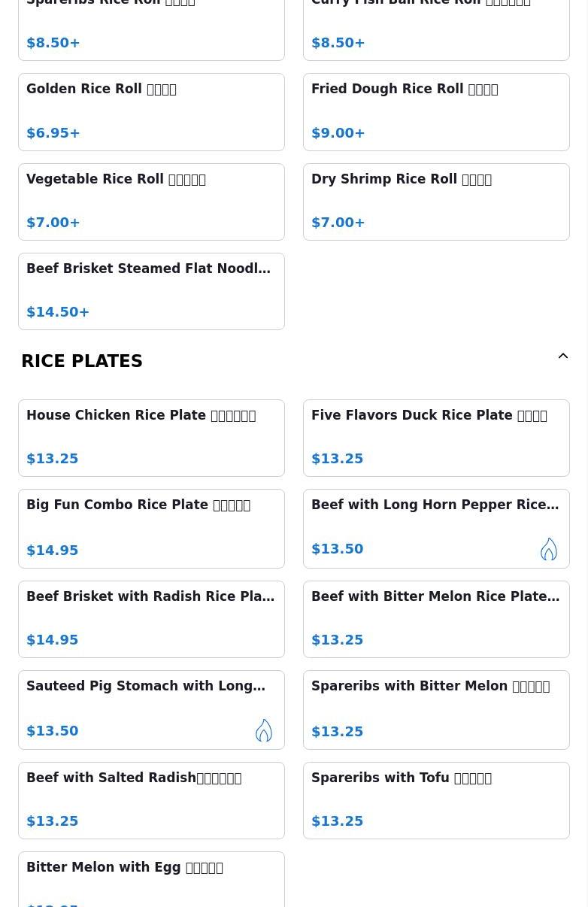This screenshot has width=588, height=907.
Task: Choose Big Fun Combo Rice Plate
Action: [151, 528]
